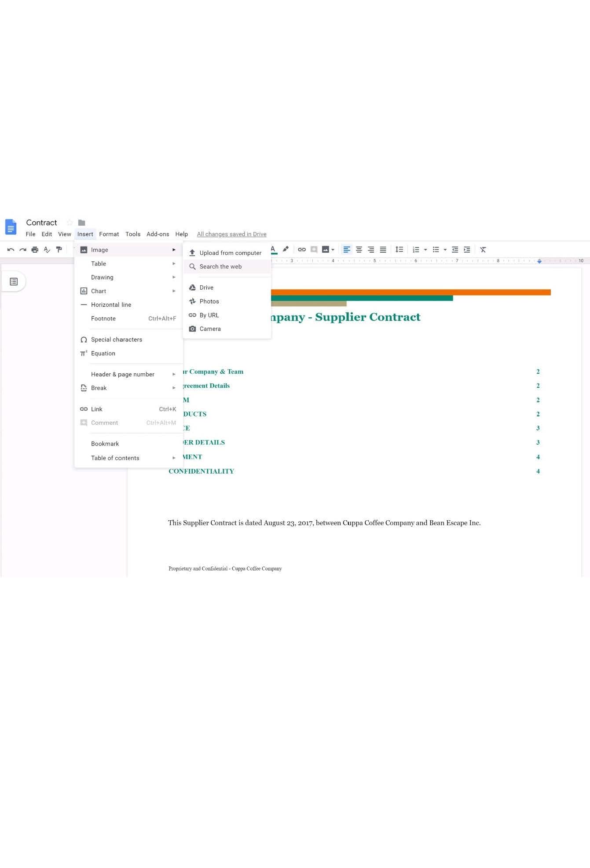Image resolution: width=590 pixels, height=868 pixels.
Task: Open bulleted list dropdown arrow
Action: pyautogui.click(x=445, y=250)
